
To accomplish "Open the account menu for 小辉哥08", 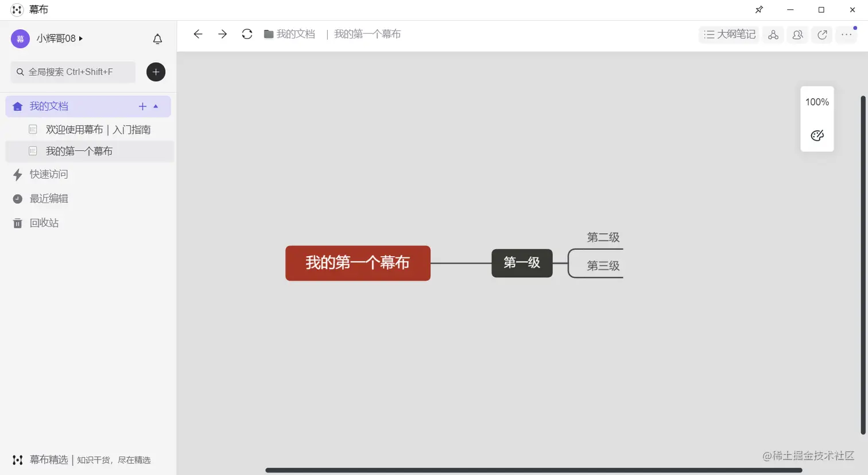I will 55,38.
